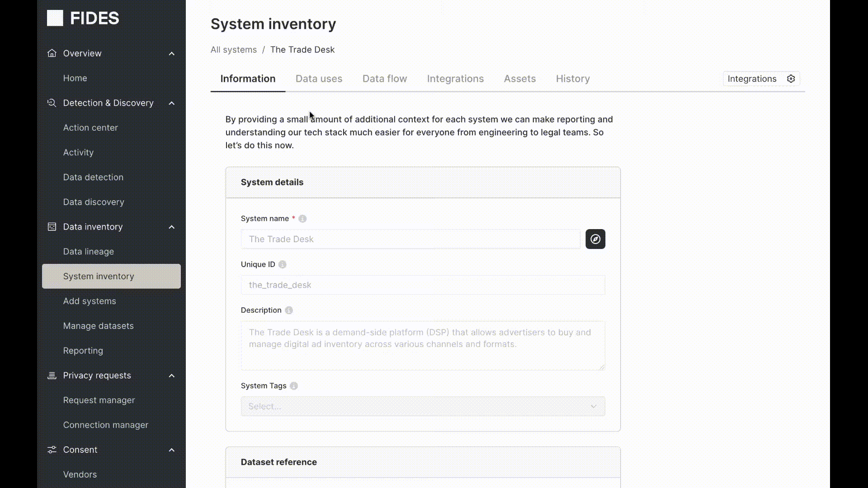Click the Description text area
This screenshot has width=868, height=488.
coord(423,346)
